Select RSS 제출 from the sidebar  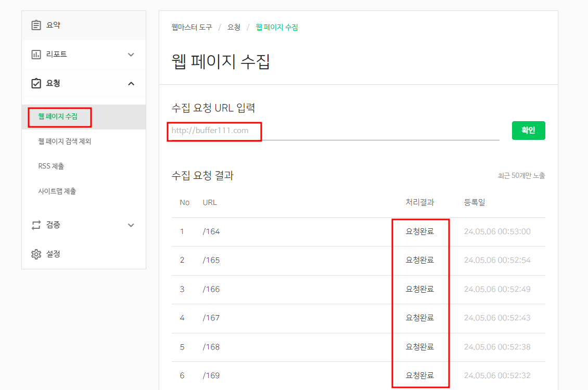52,166
